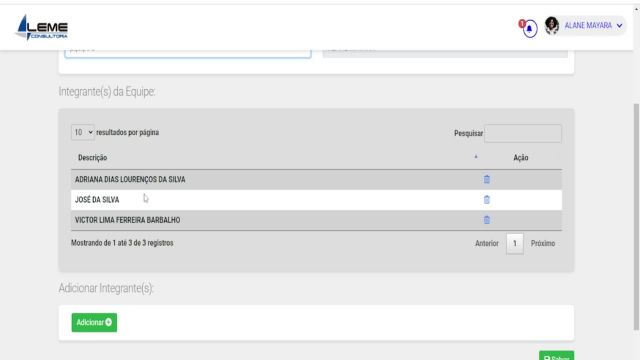Click the Integrante(s) da Equipe heading

click(x=107, y=91)
